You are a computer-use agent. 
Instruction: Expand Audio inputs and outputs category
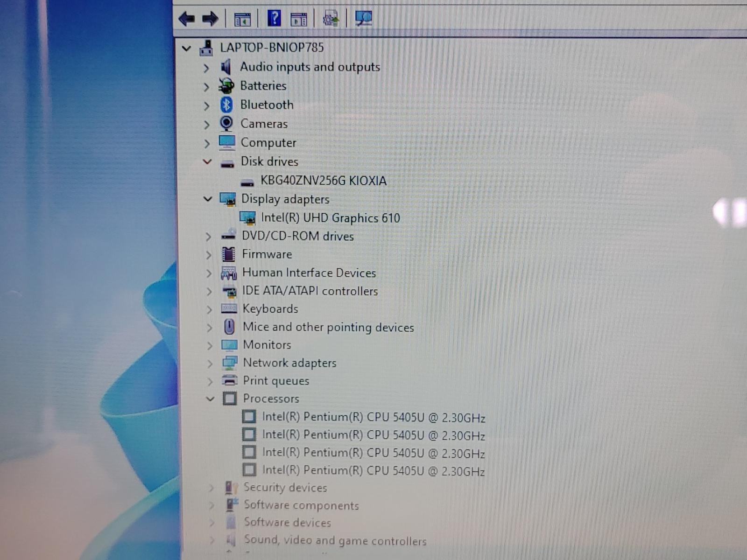pos(206,68)
